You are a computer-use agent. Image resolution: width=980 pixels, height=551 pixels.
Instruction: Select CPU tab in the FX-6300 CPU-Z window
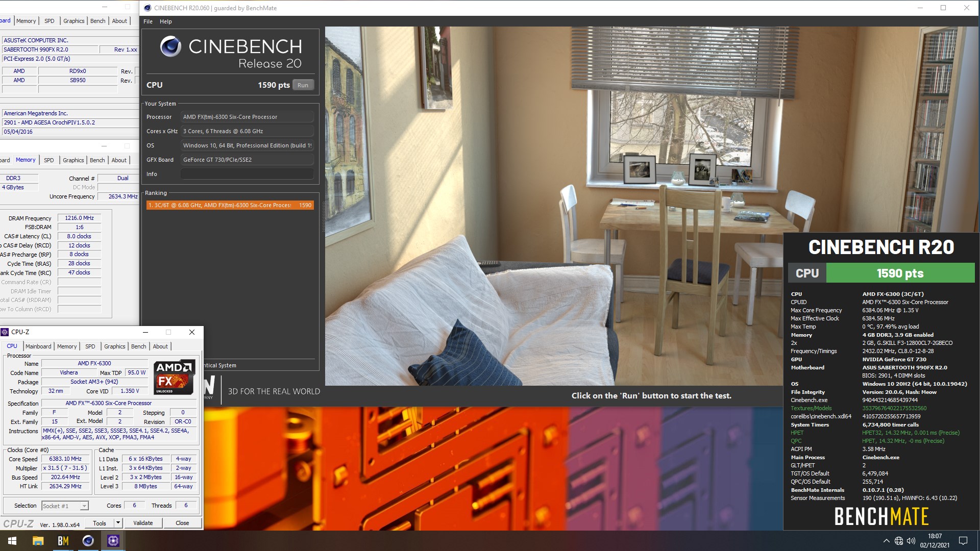click(12, 346)
